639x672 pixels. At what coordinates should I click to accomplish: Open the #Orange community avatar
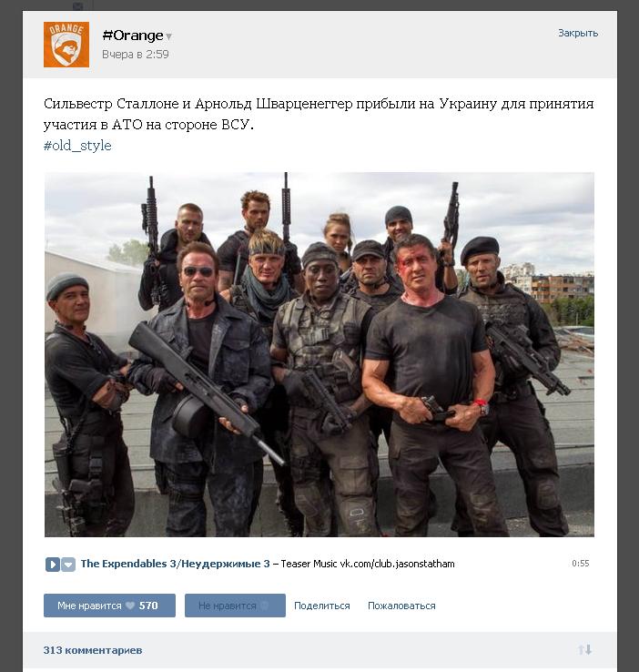[66, 45]
